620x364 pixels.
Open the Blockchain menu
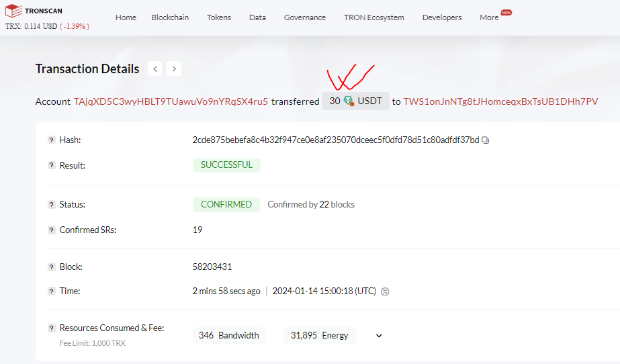pos(170,17)
